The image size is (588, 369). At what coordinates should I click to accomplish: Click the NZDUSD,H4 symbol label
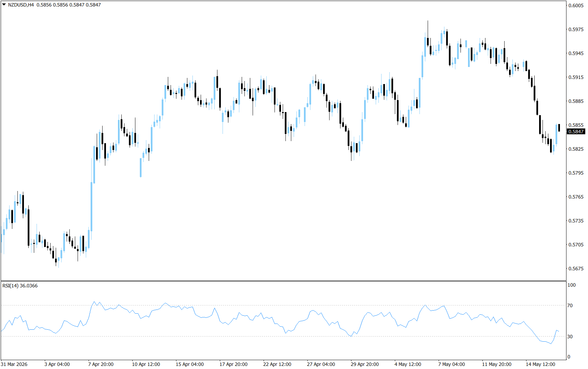[21, 5]
